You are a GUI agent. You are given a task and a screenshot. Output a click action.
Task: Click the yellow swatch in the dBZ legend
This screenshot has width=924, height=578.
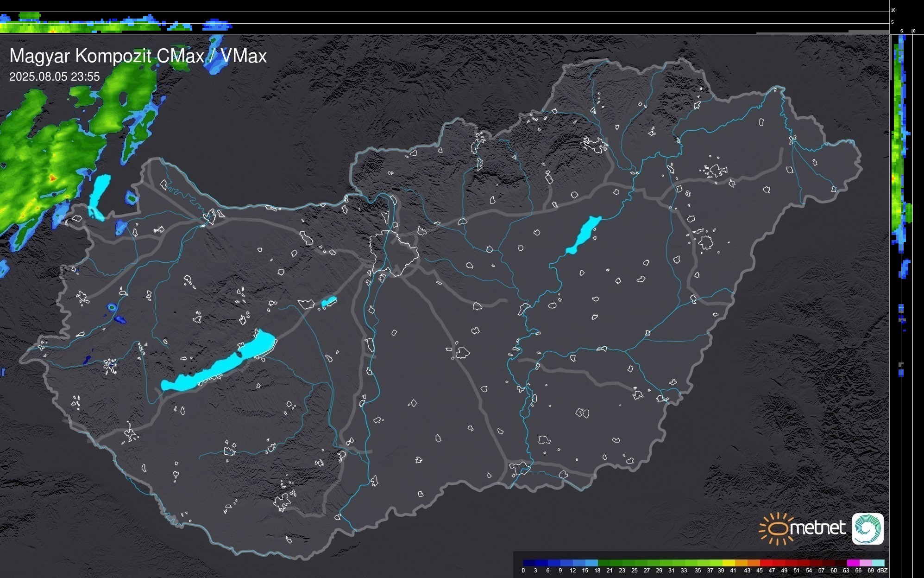729,563
